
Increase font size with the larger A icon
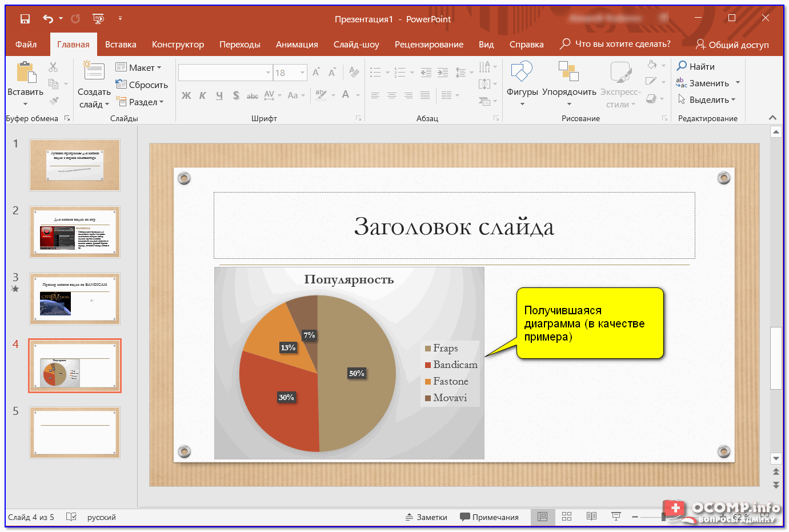point(316,73)
